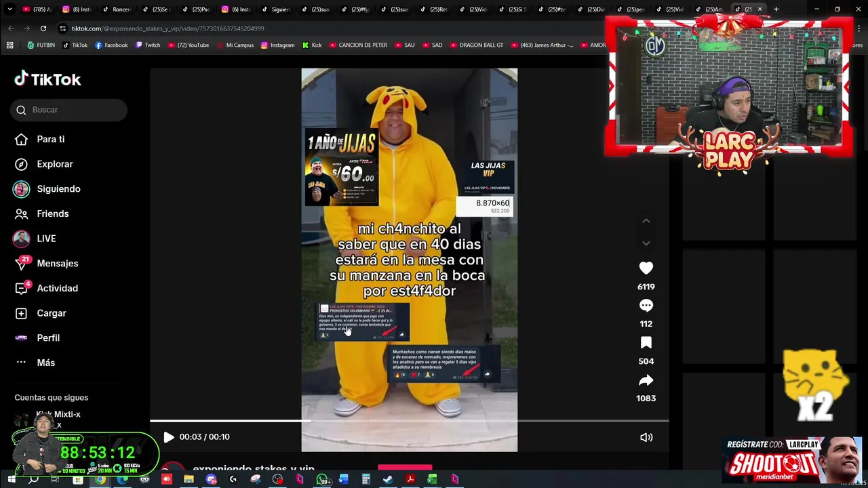Open the comments bubble icon

[x=646, y=306]
